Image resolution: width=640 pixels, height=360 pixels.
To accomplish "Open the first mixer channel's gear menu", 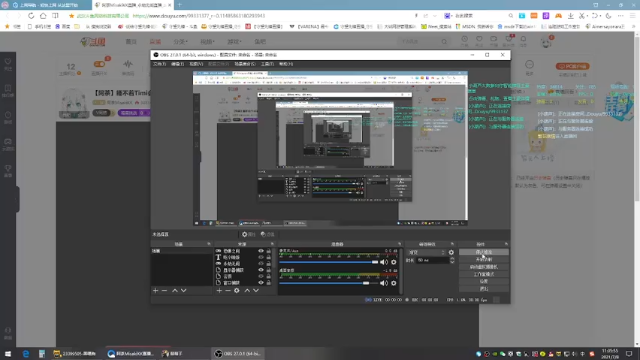I will coord(394,262).
